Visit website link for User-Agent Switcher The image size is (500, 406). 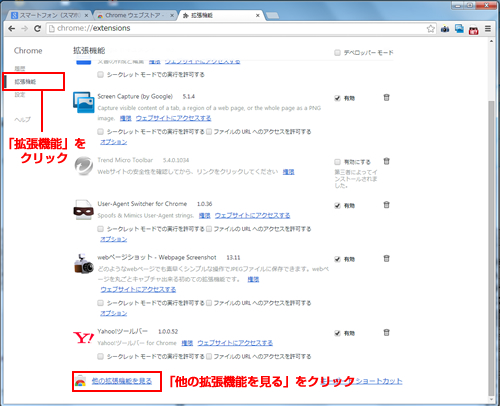point(252,215)
